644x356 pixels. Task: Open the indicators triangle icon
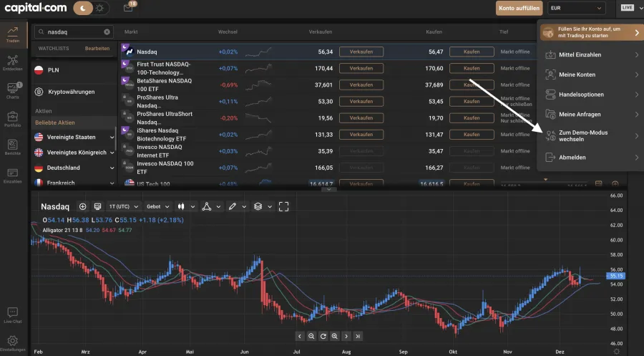point(207,206)
